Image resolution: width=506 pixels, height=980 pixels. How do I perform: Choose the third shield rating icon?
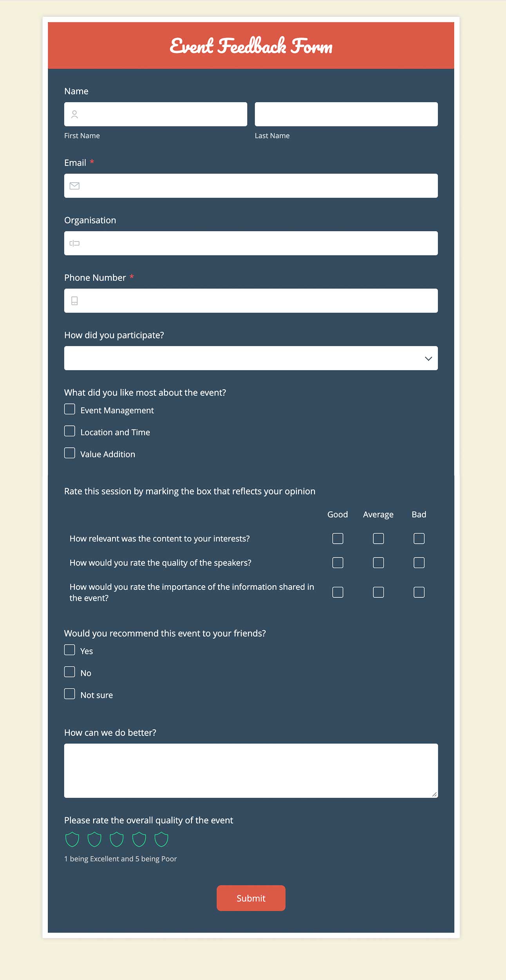point(117,839)
